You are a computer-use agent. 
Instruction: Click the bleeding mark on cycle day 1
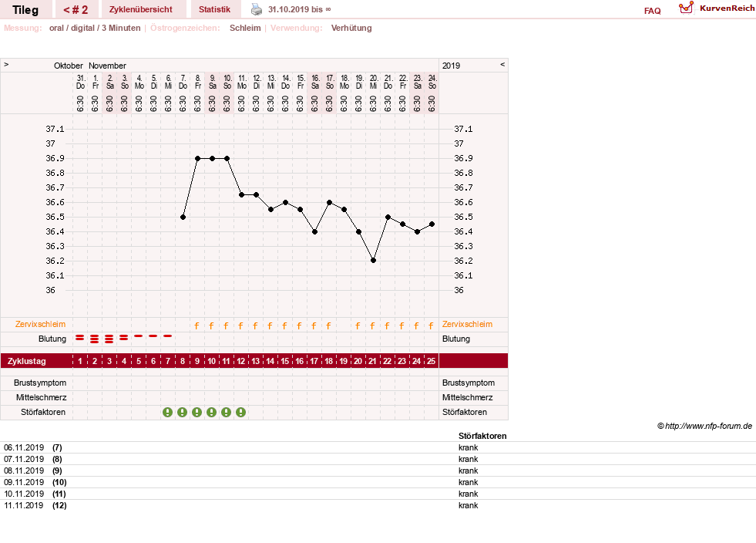point(80,338)
